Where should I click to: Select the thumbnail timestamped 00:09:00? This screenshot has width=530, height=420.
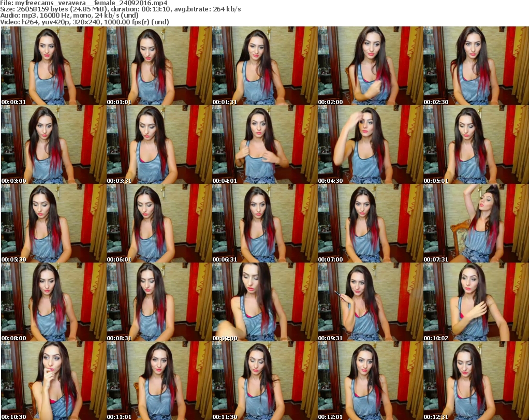(x=264, y=302)
